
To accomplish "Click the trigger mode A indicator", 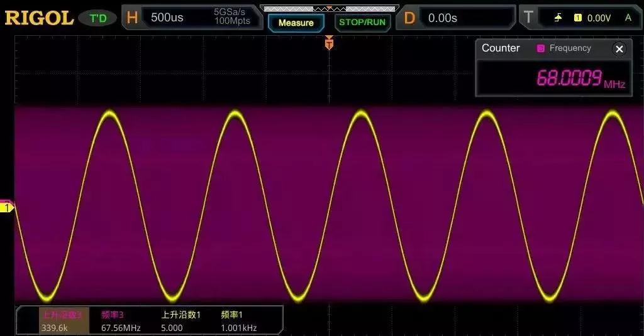I will pyautogui.click(x=628, y=18).
